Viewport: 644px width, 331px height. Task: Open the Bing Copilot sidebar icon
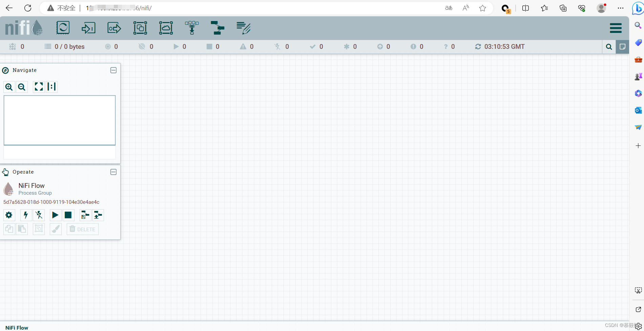(x=638, y=8)
